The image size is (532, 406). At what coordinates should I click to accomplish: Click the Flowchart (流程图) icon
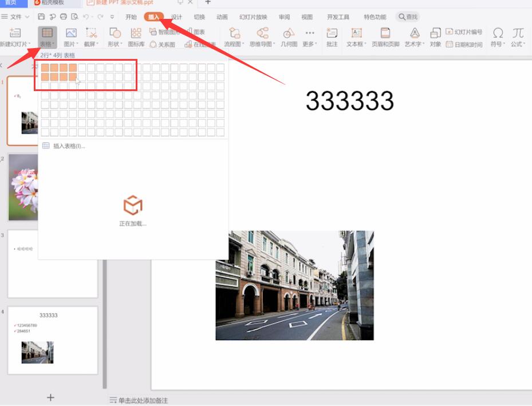point(234,33)
